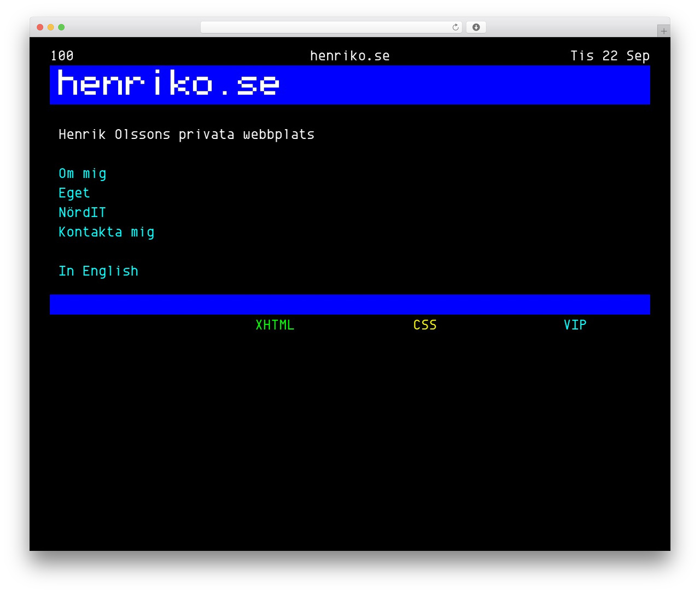
Task: Click the reload page icon
Action: pyautogui.click(x=456, y=27)
